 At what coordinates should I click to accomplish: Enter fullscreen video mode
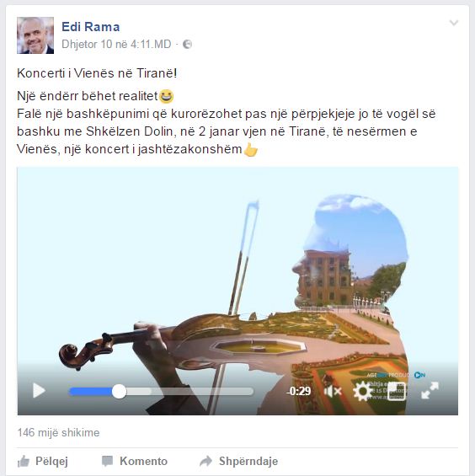[x=430, y=390]
